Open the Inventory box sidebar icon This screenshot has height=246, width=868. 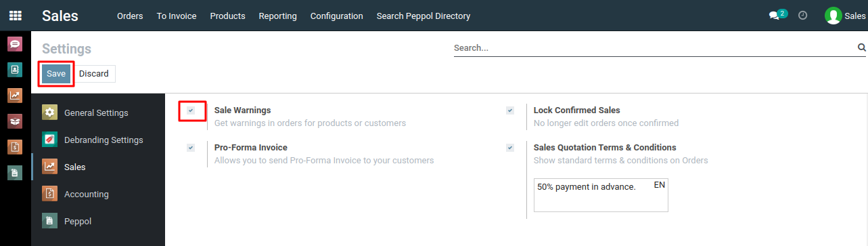click(x=15, y=121)
